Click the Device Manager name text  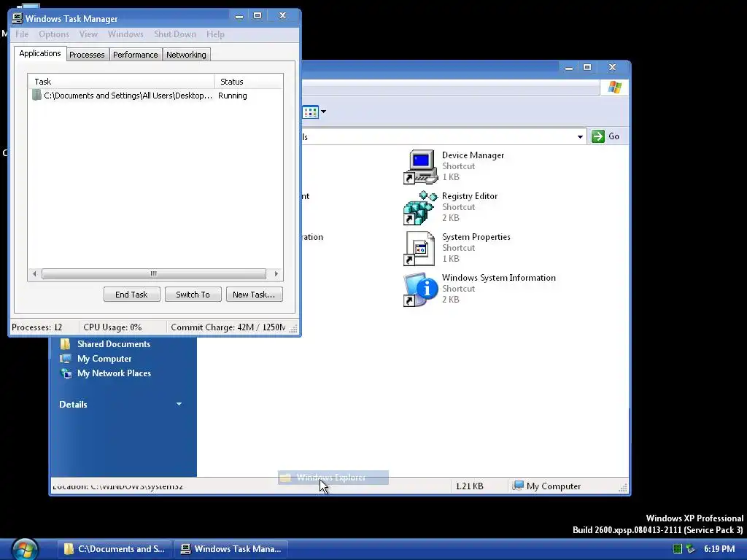pos(473,155)
